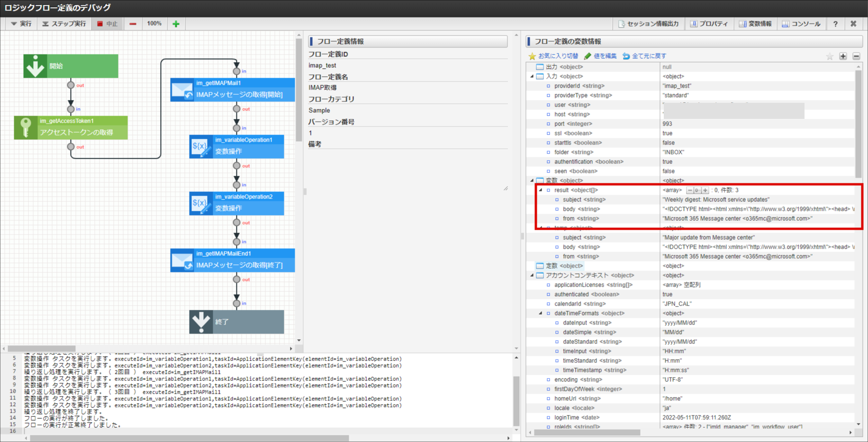Image resolution: width=868 pixels, height=442 pixels.
Task: Open help with the question mark icon
Action: coord(835,24)
